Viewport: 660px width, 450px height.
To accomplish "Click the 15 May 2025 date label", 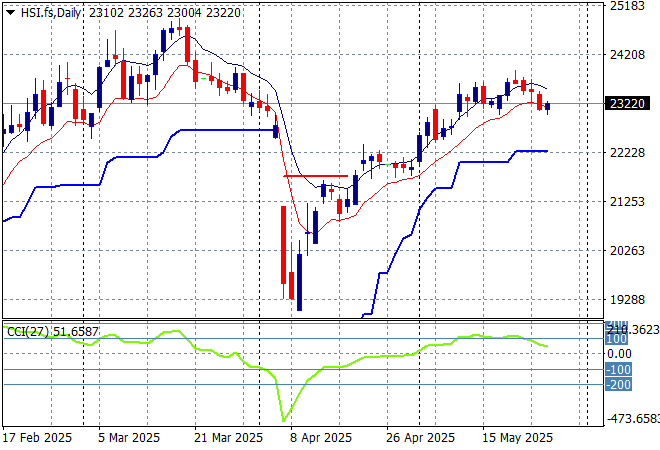I will point(517,438).
